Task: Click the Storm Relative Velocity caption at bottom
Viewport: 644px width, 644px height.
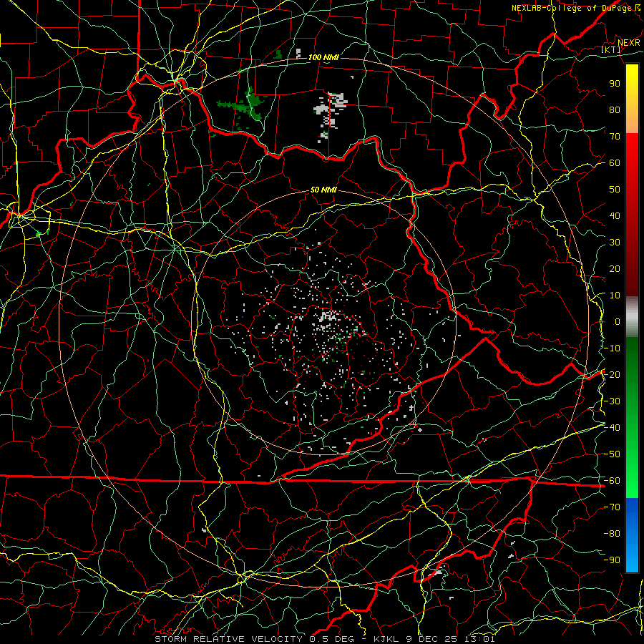Action: (x=324, y=639)
